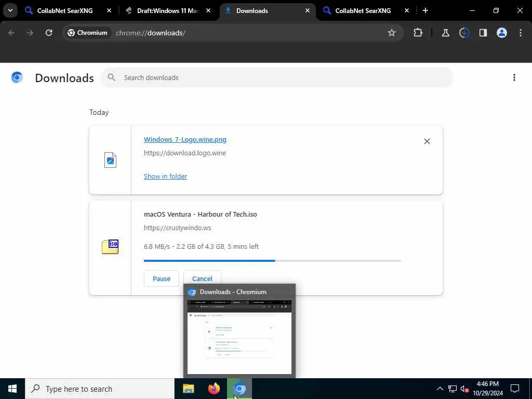
Task: Open the Chrome Labs flask icon
Action: tap(445, 33)
